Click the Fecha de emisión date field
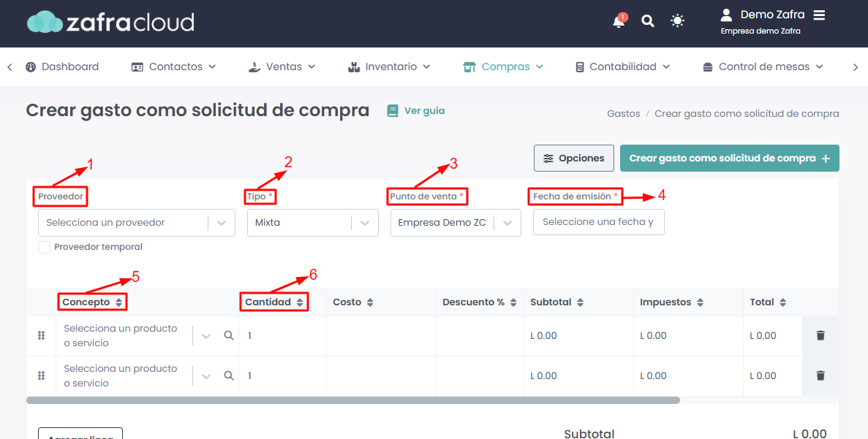Screen dimensions: 868x439 [598, 222]
